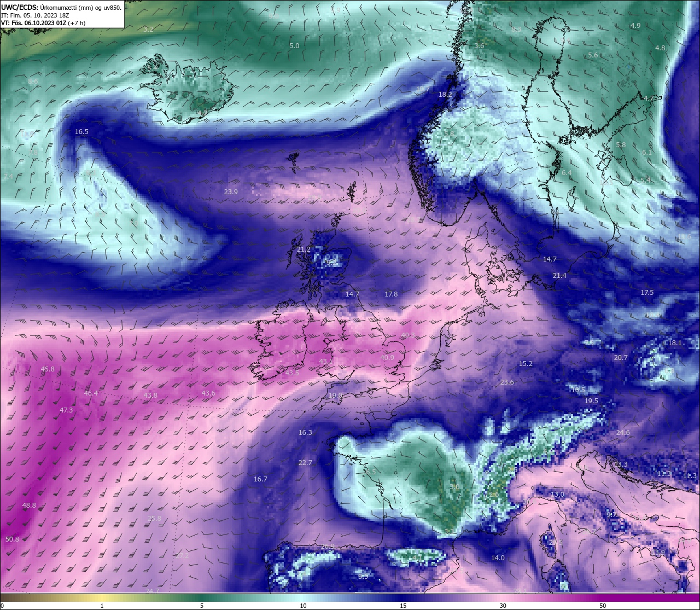This screenshot has width=700, height=610.
Task: Select the 10 label on the color scale
Action: pyautogui.click(x=303, y=606)
